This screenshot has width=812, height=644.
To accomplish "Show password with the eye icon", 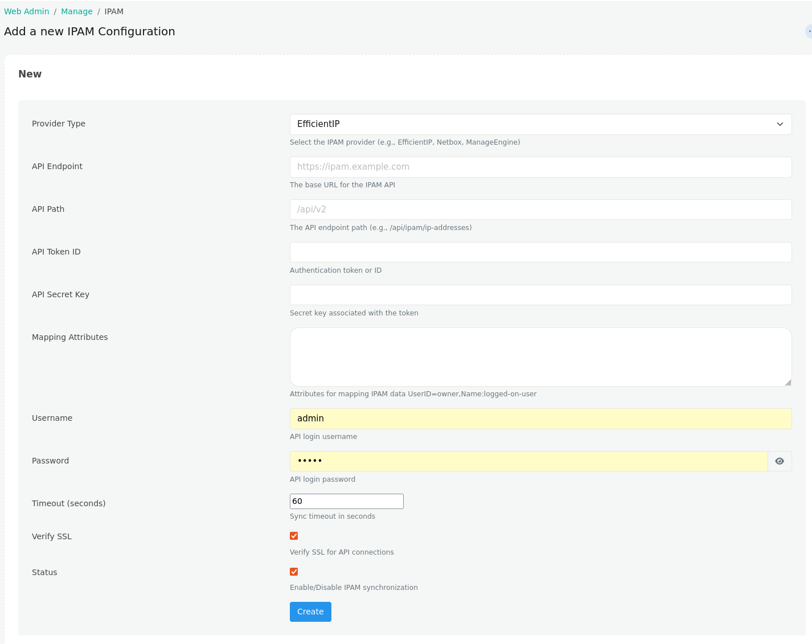I will tap(780, 461).
